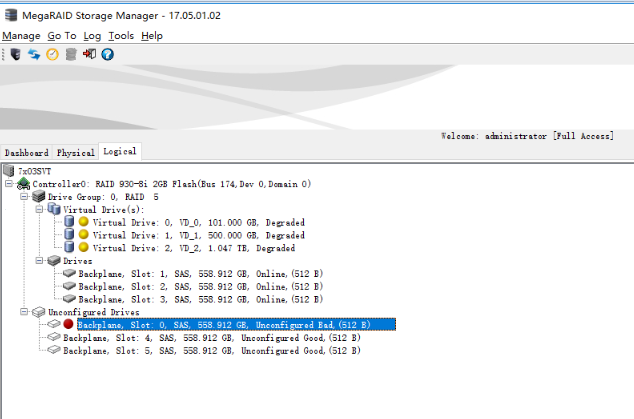Open the Log menu
Viewport: 634px width, 419px height.
tap(92, 35)
